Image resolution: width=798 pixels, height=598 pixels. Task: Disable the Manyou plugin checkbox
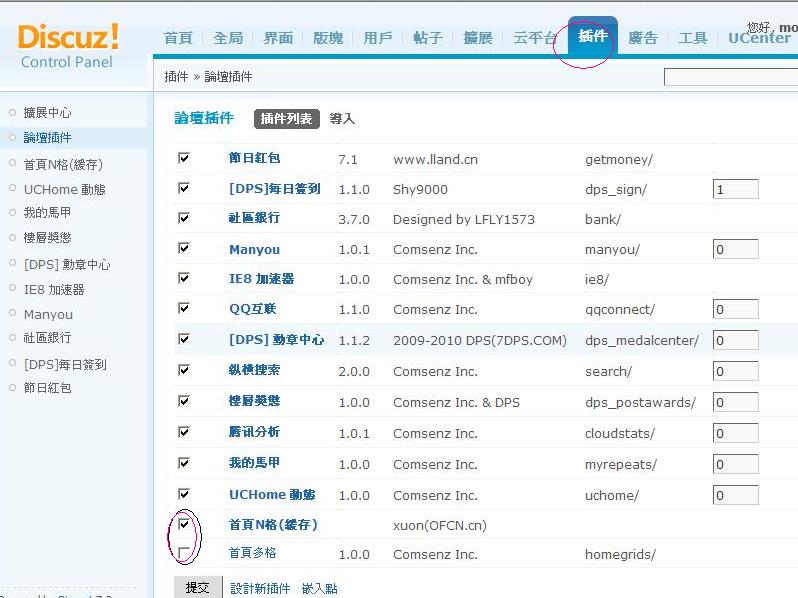coord(184,248)
